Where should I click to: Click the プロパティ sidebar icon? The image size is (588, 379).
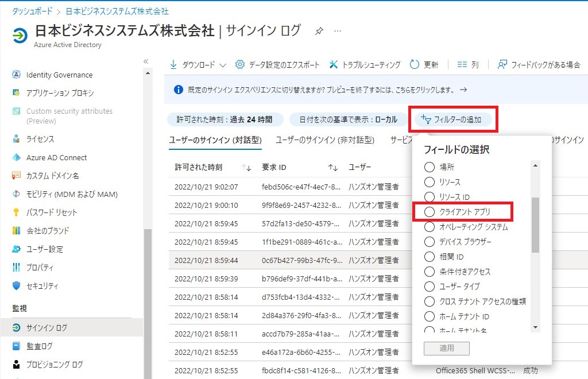[16, 267]
